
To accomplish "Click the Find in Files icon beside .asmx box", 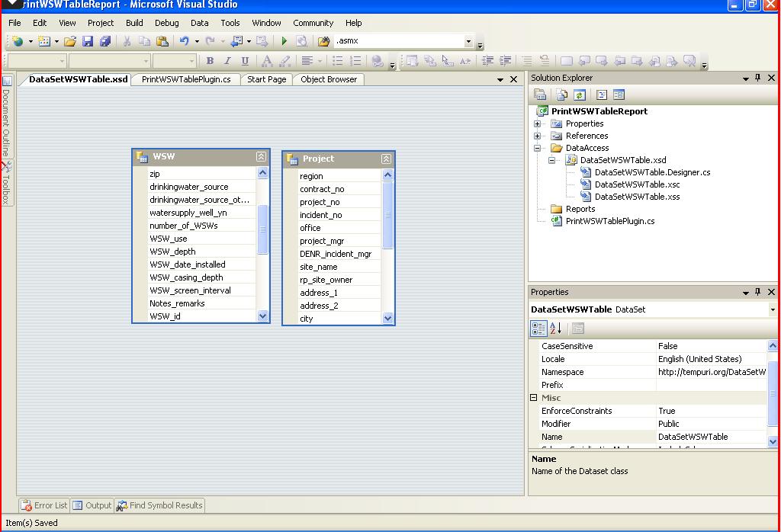I will (x=323, y=41).
